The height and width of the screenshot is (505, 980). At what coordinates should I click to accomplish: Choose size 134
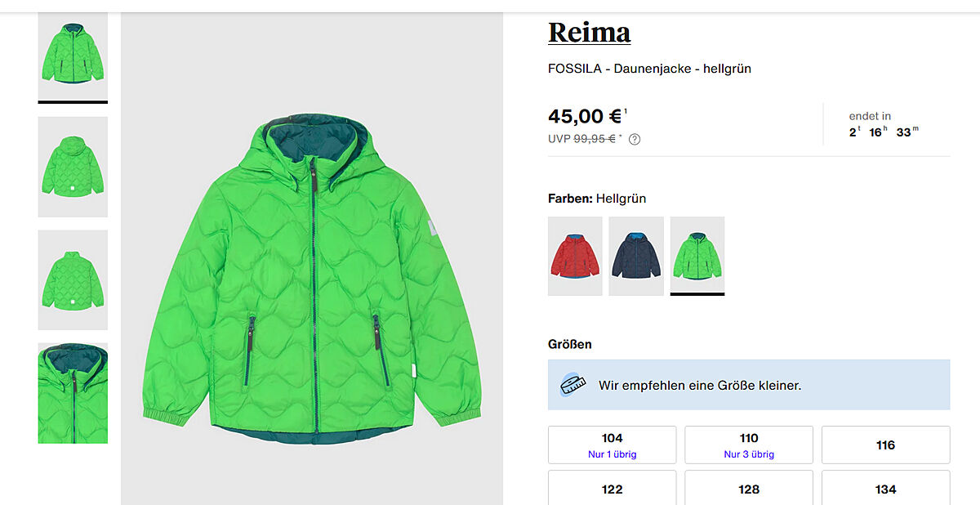tap(885, 489)
